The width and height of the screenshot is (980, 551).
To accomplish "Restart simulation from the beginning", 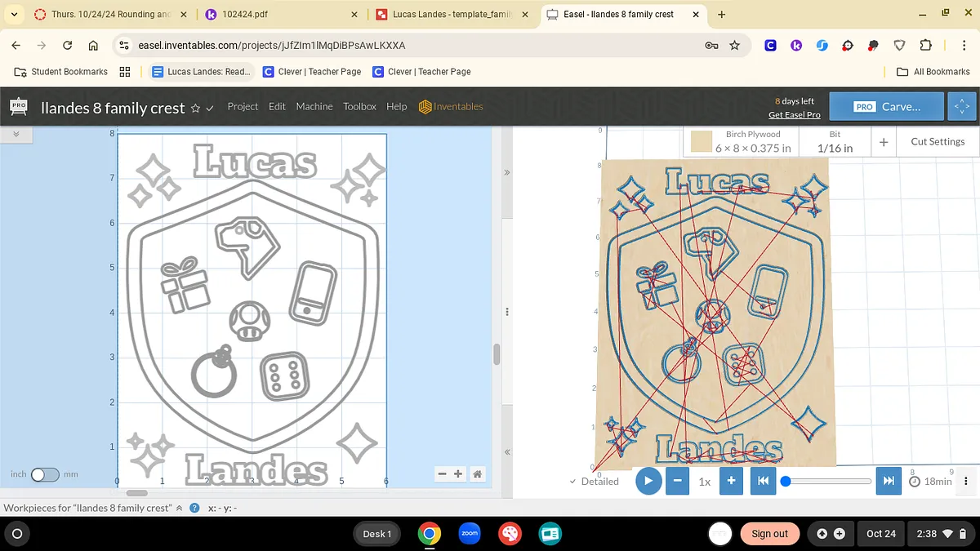I will pyautogui.click(x=763, y=481).
